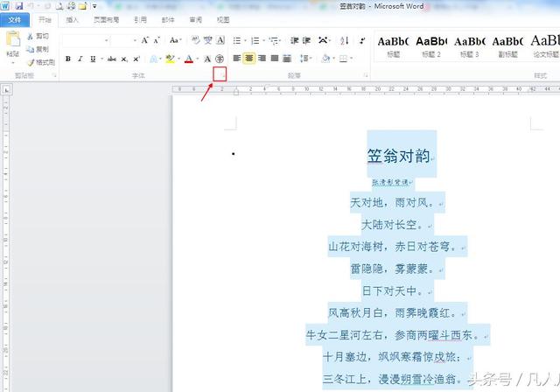Click the Text Effects glowing A icon
The width and height of the screenshot is (560, 392).
click(154, 59)
